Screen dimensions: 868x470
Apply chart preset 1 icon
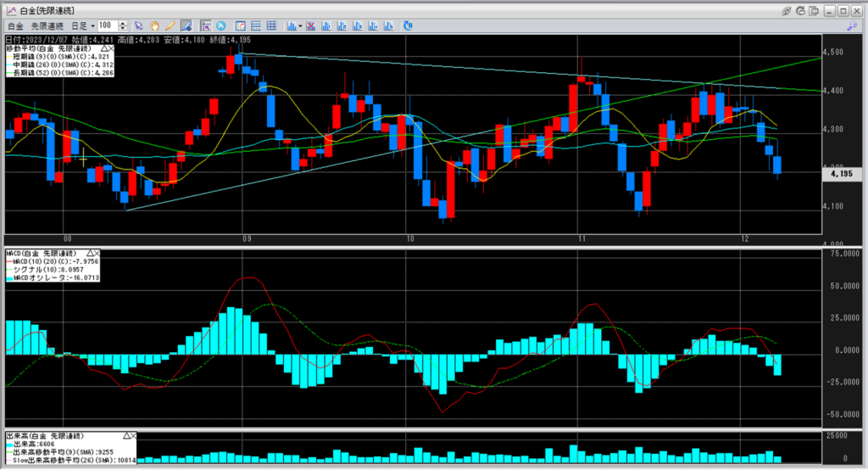coord(326,26)
